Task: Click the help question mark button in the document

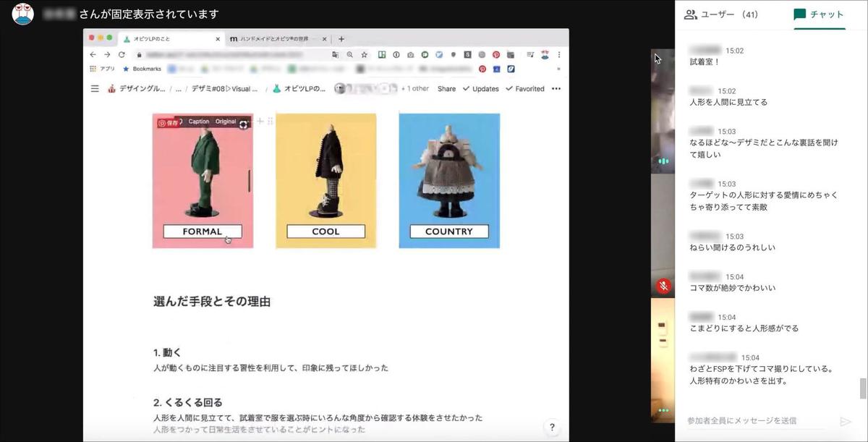Action: click(553, 427)
